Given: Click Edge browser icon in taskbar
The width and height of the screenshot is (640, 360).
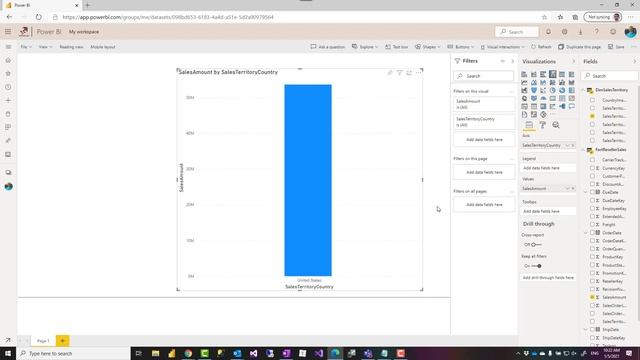Looking at the screenshot, I should tap(335, 353).
